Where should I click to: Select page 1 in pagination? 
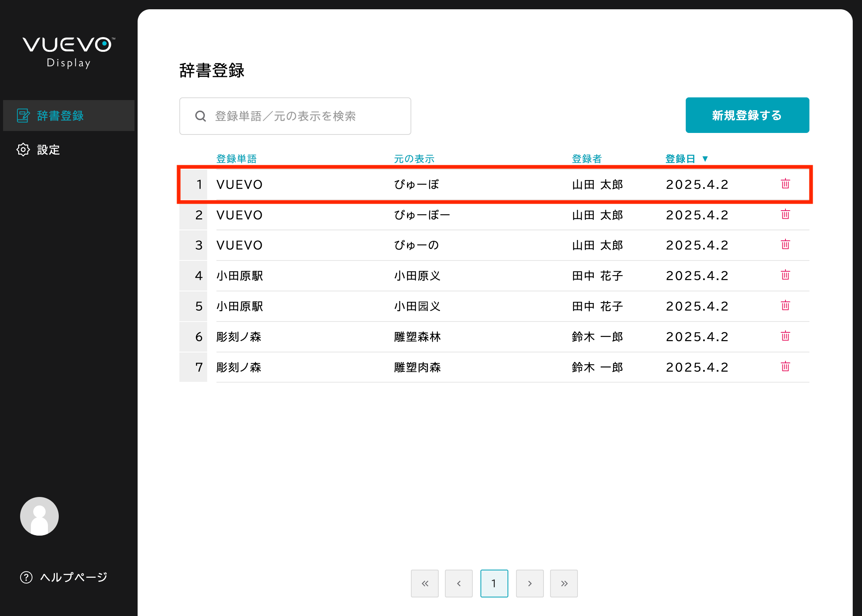[x=494, y=583]
